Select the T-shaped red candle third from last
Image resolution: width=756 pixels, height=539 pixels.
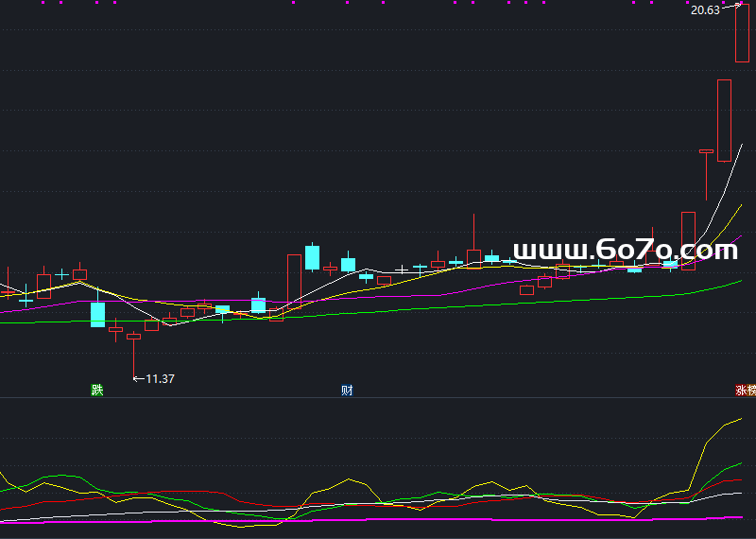[706, 151]
